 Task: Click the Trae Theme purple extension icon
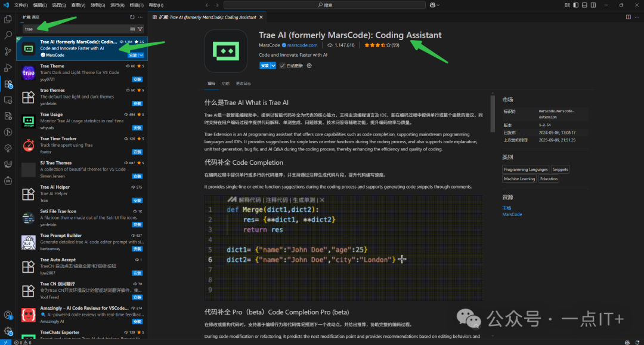point(29,72)
